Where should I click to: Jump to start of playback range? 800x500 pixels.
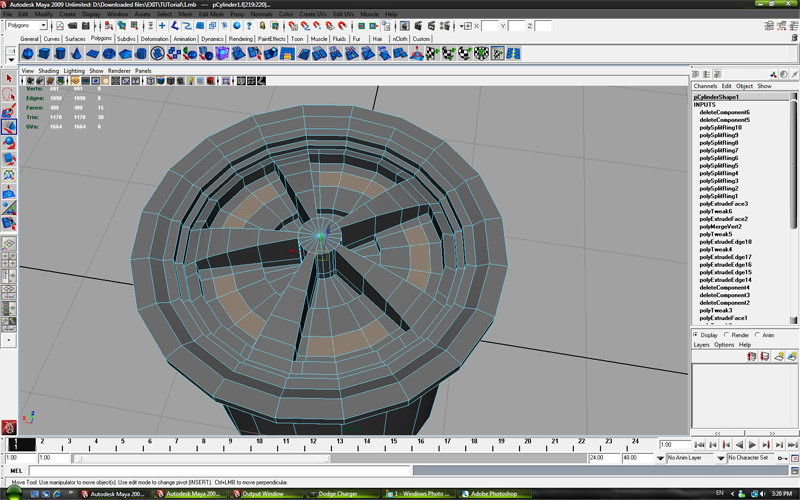[x=699, y=444]
